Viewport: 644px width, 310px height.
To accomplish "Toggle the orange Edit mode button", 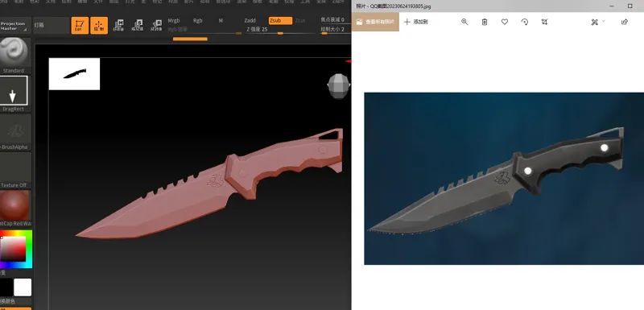I will (80, 26).
